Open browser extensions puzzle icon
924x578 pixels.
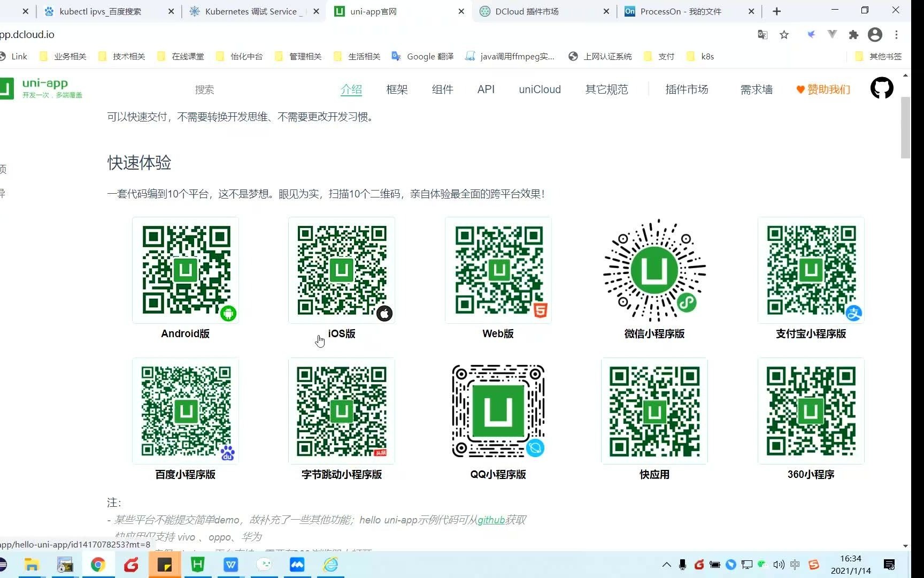tap(853, 35)
